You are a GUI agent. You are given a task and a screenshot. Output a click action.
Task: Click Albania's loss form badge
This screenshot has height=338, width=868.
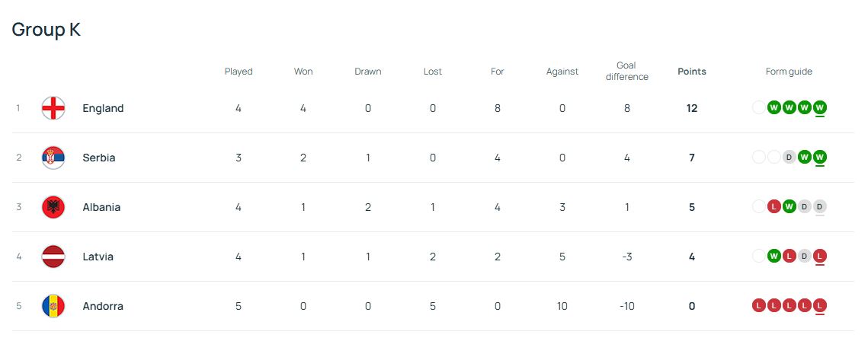point(774,207)
